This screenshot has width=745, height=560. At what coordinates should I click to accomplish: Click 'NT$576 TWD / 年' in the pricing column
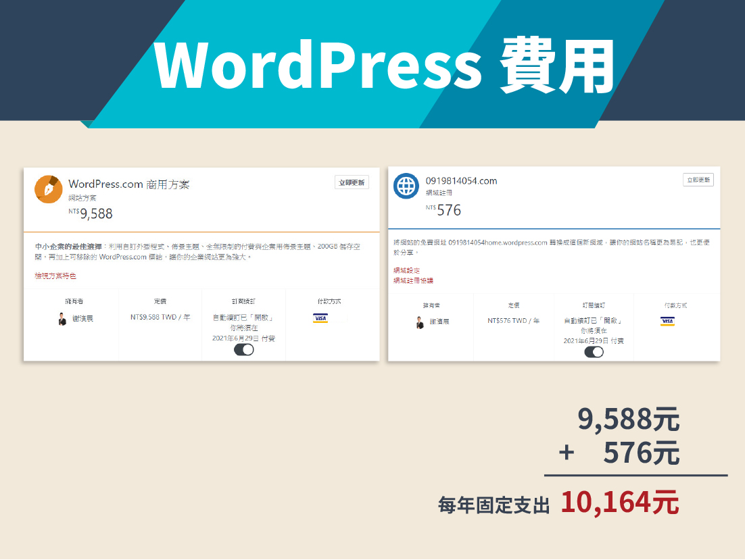[x=514, y=321]
